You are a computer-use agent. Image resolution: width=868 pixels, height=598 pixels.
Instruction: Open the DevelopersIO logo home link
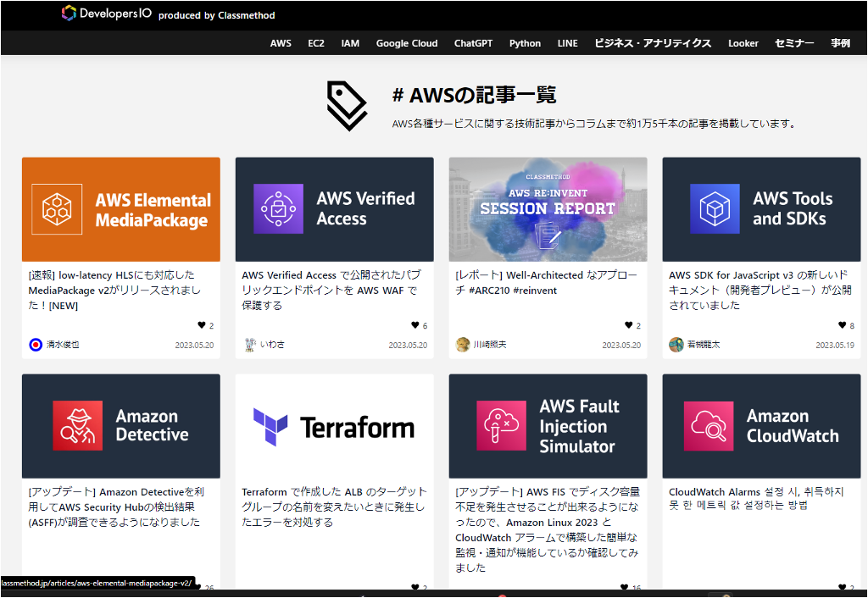(107, 14)
